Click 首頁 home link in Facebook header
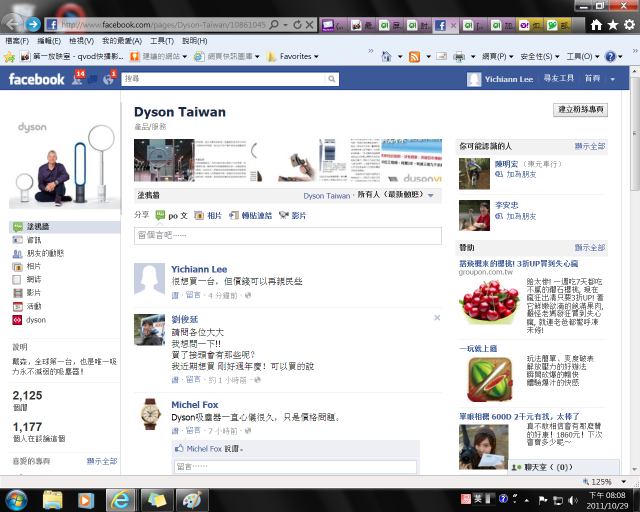The height and width of the screenshot is (512, 640). (592, 78)
